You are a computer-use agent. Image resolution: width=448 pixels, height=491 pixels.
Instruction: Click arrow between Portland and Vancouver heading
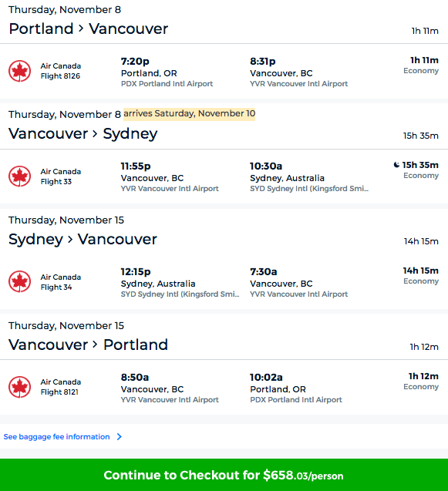pyautogui.click(x=81, y=29)
